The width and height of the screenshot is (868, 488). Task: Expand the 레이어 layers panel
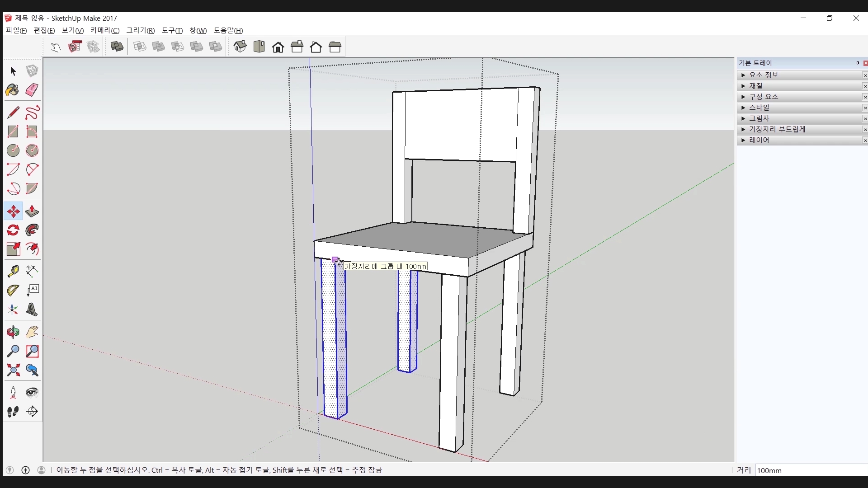pyautogui.click(x=759, y=140)
